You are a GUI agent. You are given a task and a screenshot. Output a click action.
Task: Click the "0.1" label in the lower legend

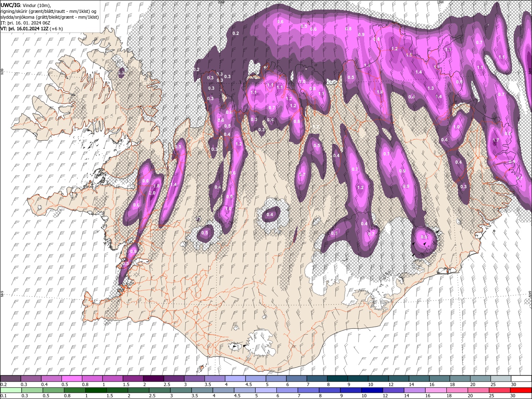coord(4,396)
